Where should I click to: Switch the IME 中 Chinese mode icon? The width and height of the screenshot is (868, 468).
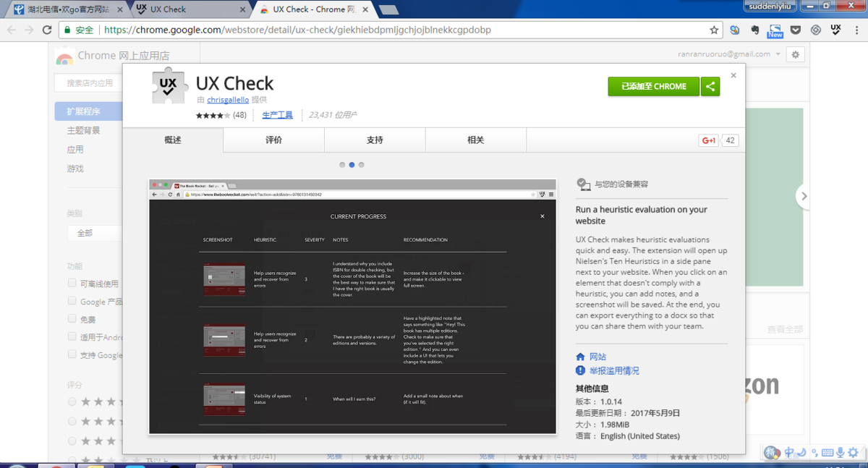click(790, 453)
